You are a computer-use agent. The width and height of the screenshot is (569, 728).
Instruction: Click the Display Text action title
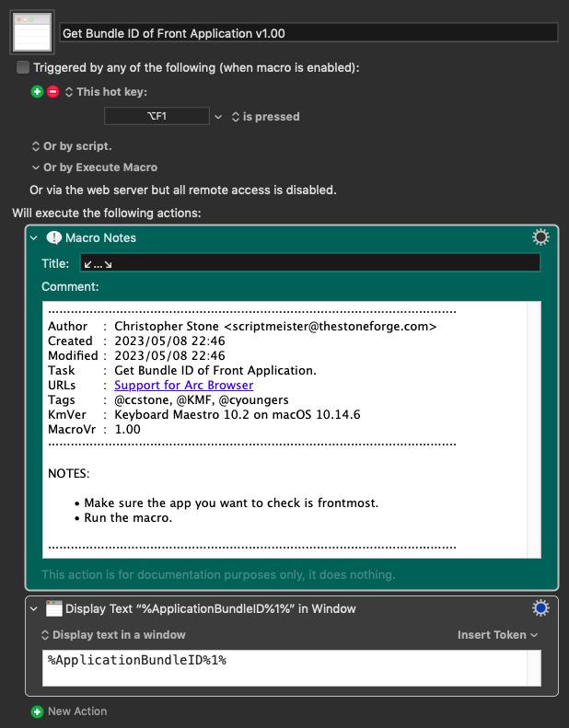pos(211,608)
